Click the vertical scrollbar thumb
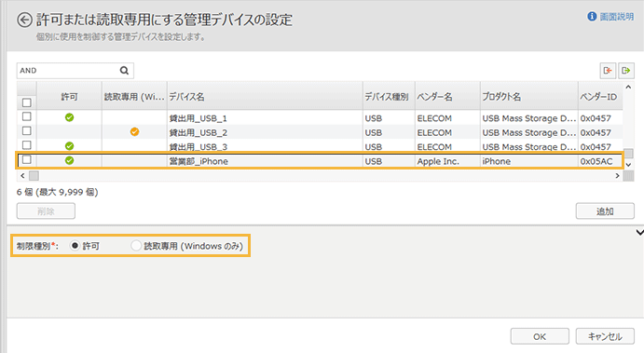The width and height of the screenshot is (644, 353). (628, 153)
